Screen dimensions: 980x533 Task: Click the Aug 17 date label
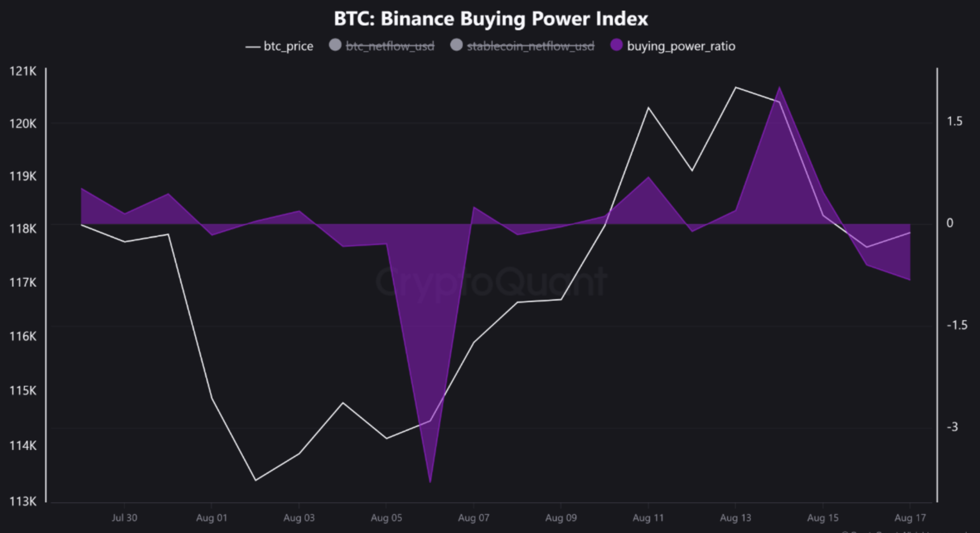tap(910, 518)
